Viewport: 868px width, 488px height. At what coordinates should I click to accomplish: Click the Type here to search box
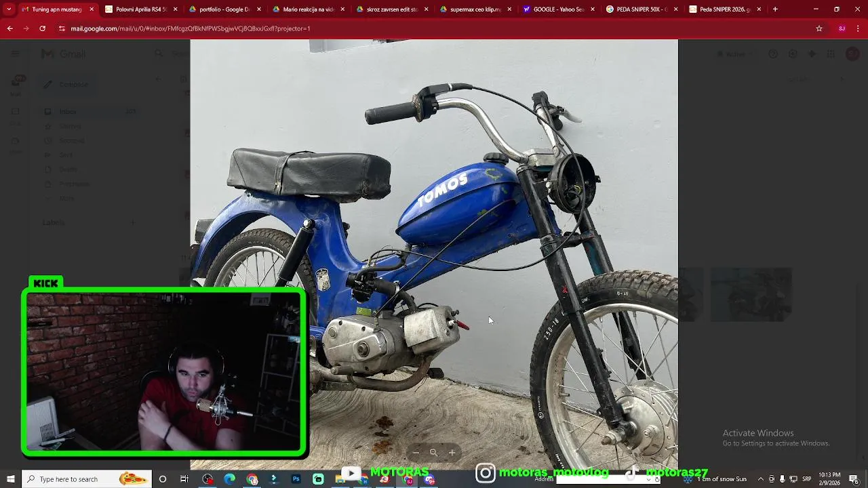point(87,479)
